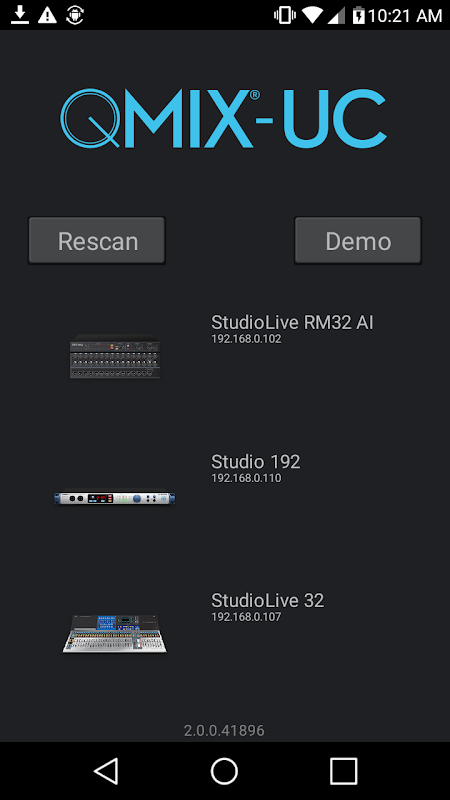The image size is (450, 800).
Task: Tap IP address 192.168.0.102
Action: tap(246, 339)
